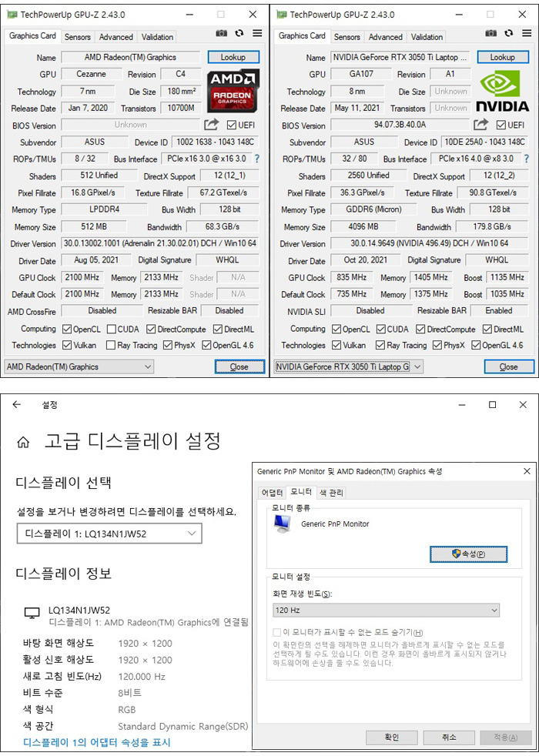Open the hamburger menu in NVIDIA GPU-Z window
The height and width of the screenshot is (756, 539).
[527, 33]
